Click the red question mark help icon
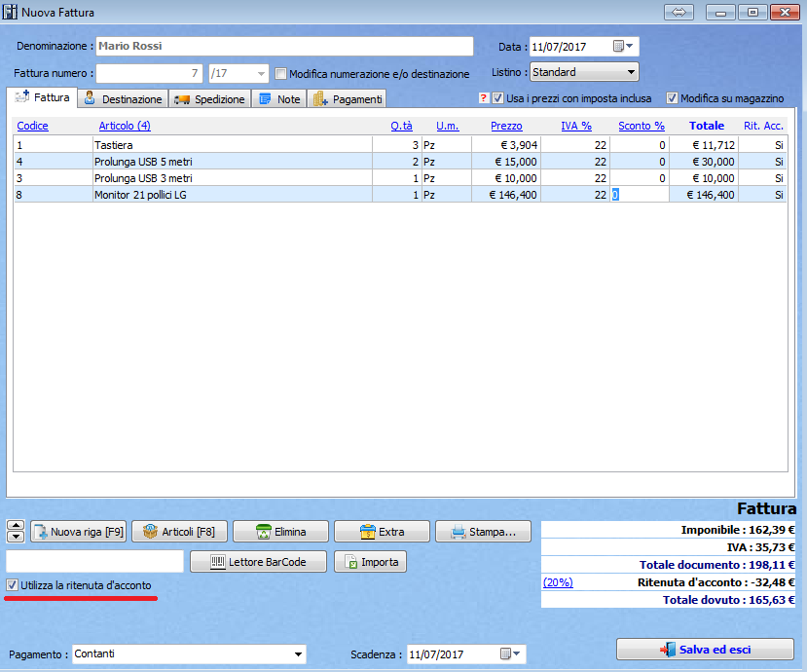The image size is (807, 672). [x=483, y=97]
